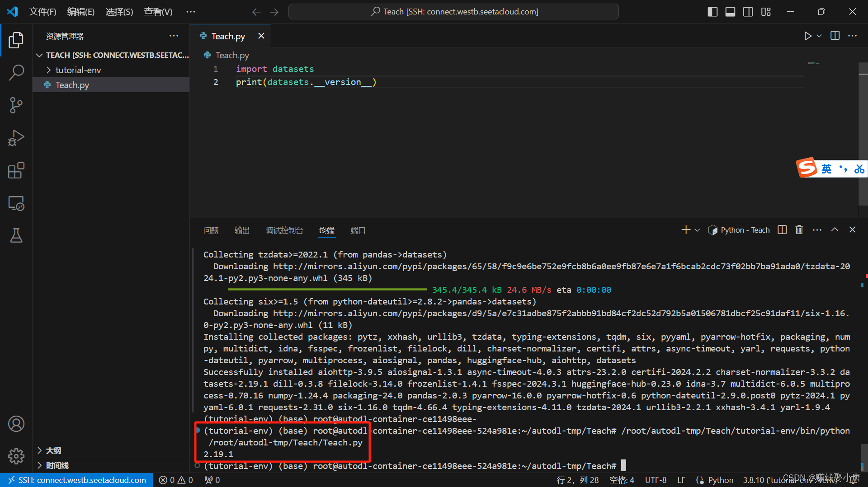This screenshot has height=487, width=868.
Task: Select the Python - Teach terminal
Action: [739, 230]
